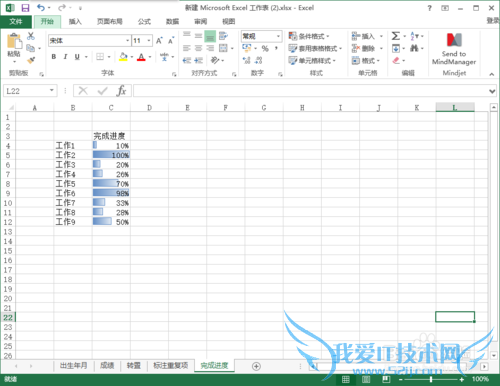Save the workbook with the floppy icon
This screenshot has height=386, width=500.
point(25,8)
